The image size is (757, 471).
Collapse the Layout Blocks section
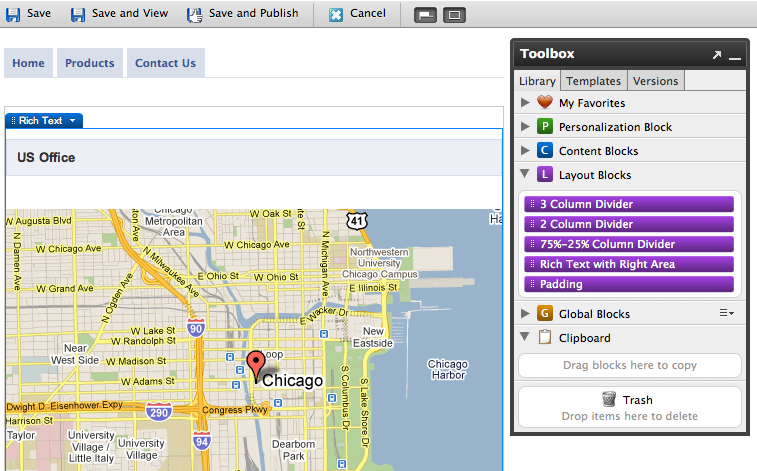[x=526, y=175]
